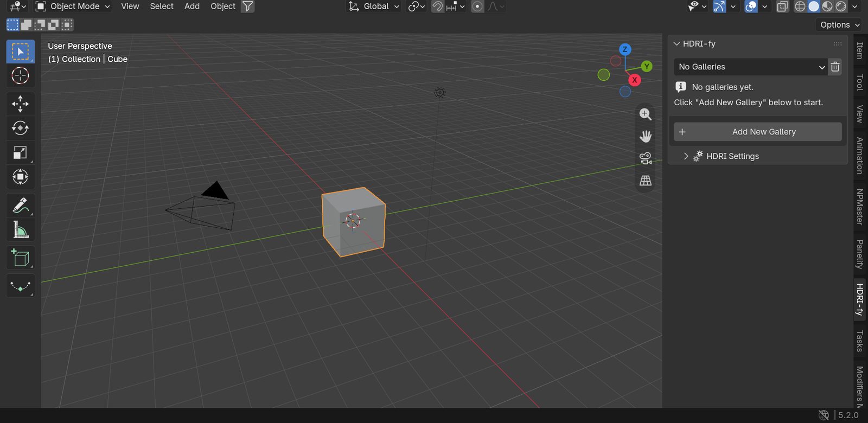Click the green Y axis gizmo ball
Screen dimensions: 868x423
646,66
